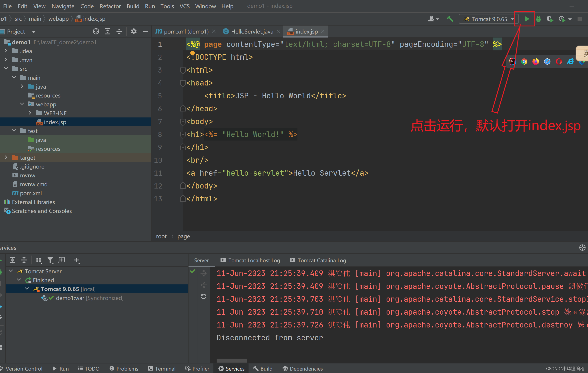Click the Build project hammer icon
This screenshot has width=588, height=373.
[450, 19]
